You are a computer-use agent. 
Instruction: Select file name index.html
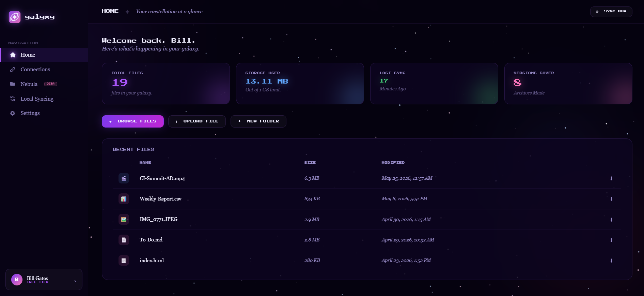coord(152,261)
